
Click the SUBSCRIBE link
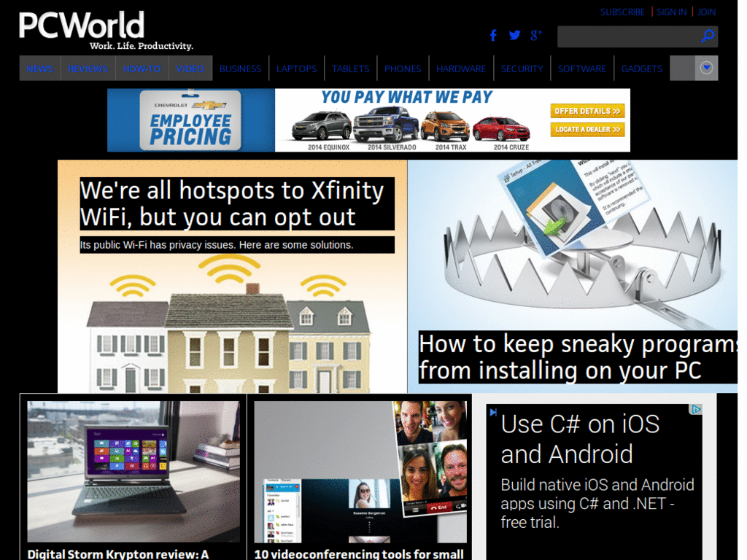click(x=622, y=12)
